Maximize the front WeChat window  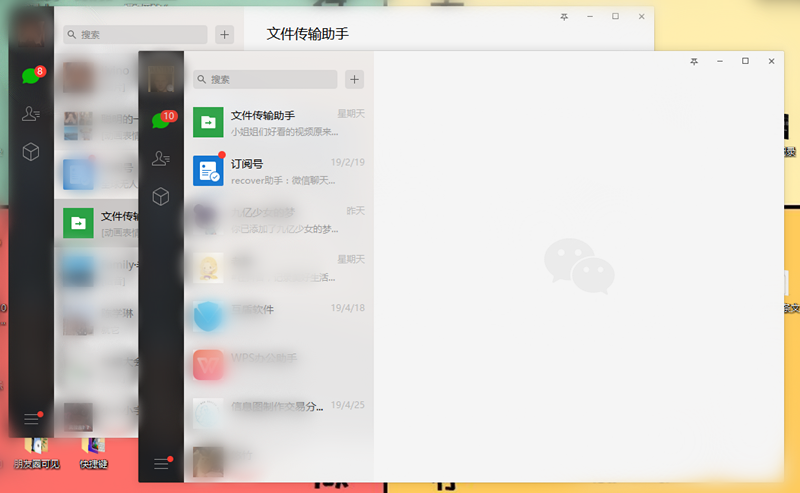745,61
